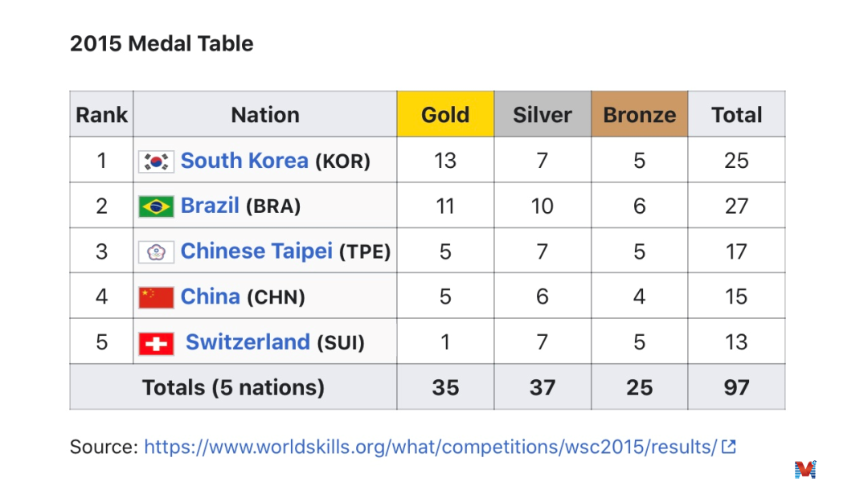Click the Switzerland flag icon
868x482 pixels.
[x=156, y=343]
